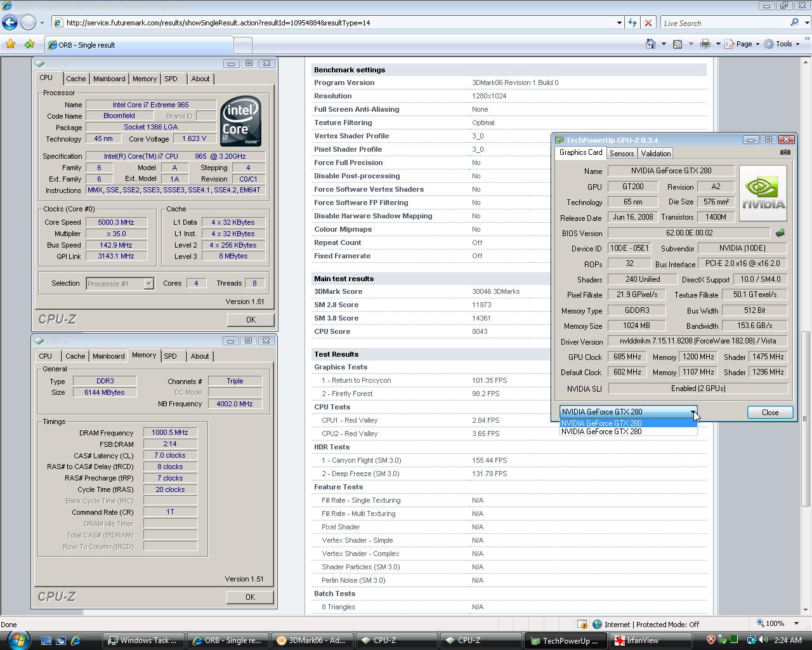Open the Mainboard tab in top CPU-Z
The width and height of the screenshot is (812, 650).
click(109, 79)
